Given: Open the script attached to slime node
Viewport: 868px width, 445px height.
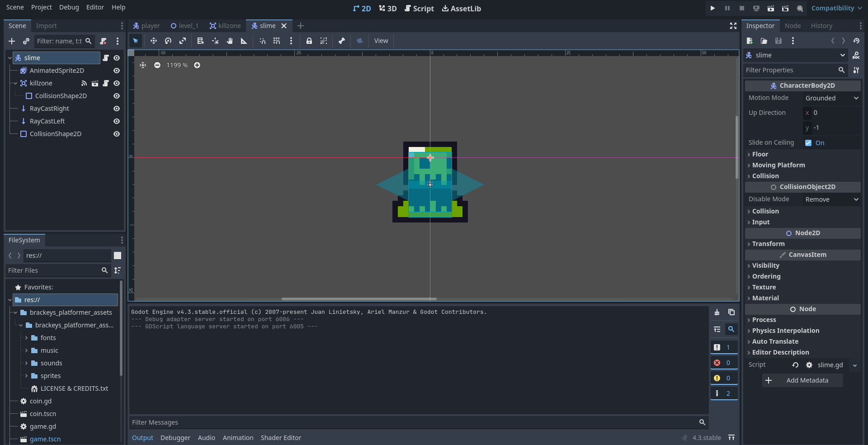Looking at the screenshot, I should (x=106, y=58).
